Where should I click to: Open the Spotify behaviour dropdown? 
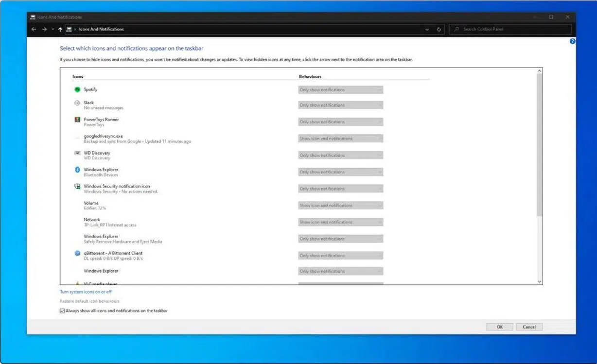341,90
